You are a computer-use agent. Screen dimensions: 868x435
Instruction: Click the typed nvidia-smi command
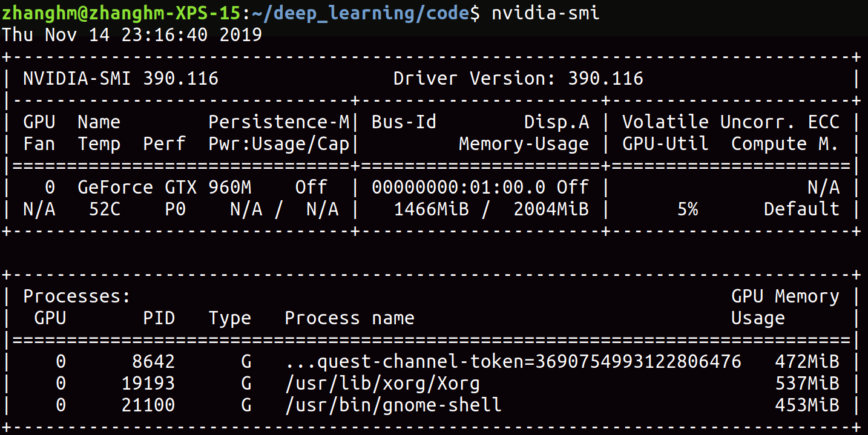[x=545, y=13]
